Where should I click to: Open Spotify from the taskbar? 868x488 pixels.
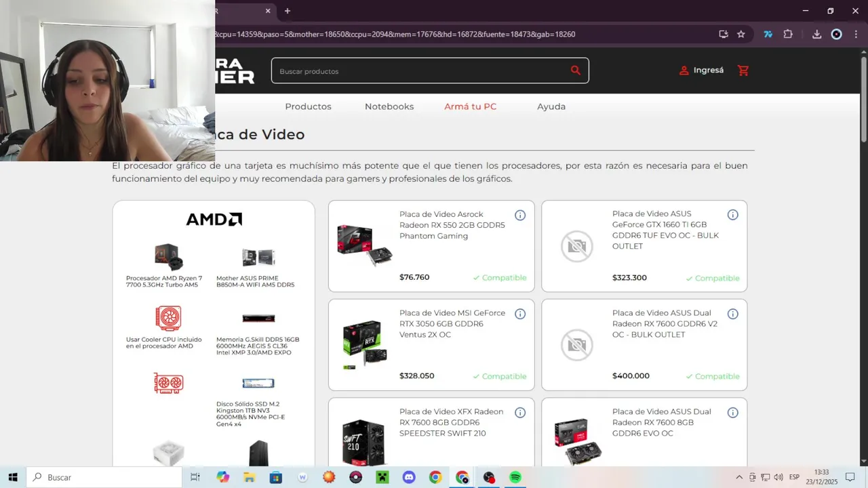point(515,477)
